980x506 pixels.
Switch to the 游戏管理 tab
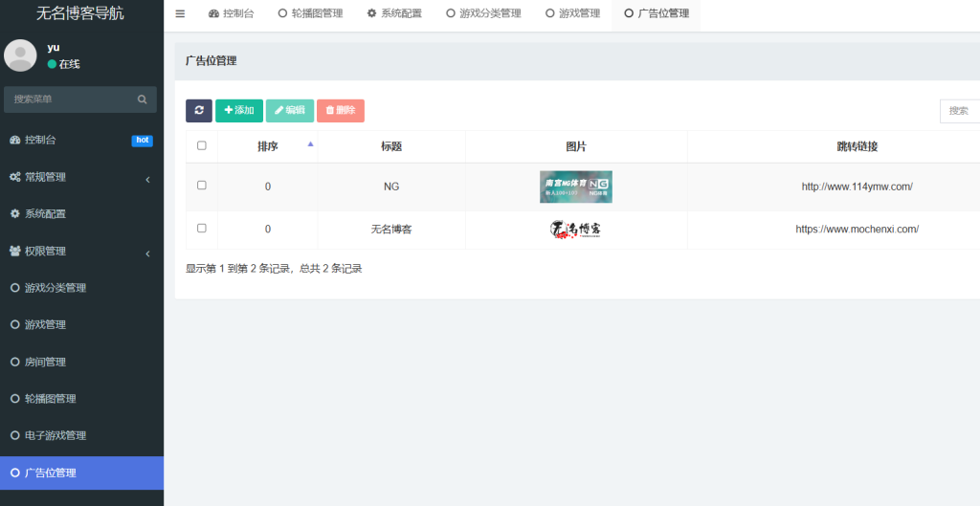click(x=572, y=13)
